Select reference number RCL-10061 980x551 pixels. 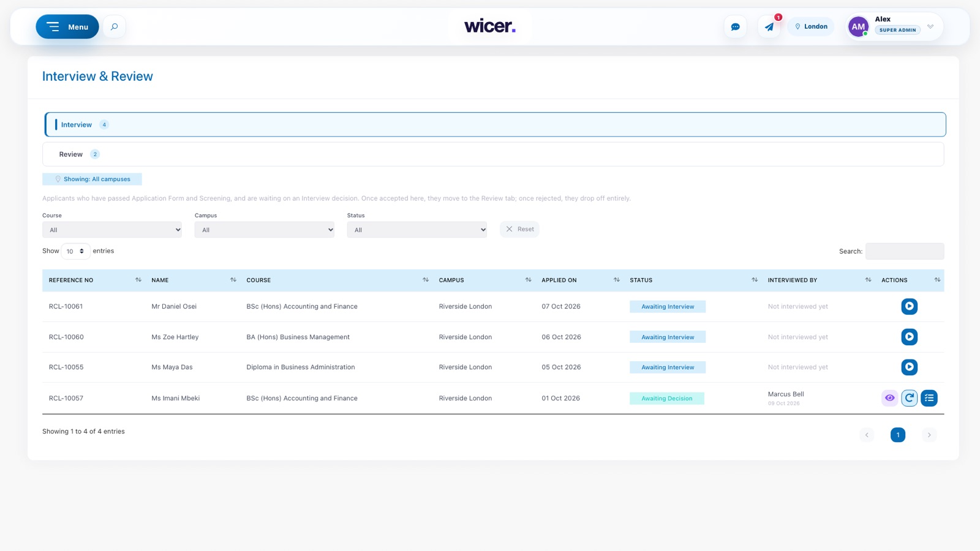[66, 307]
